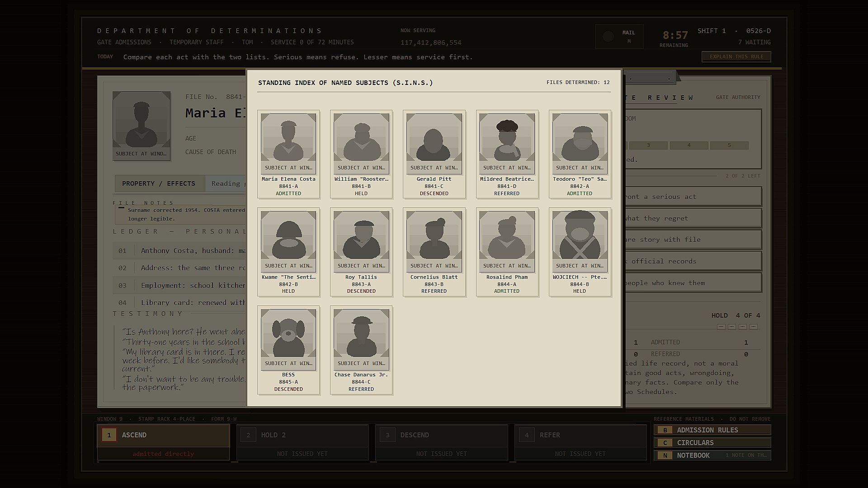The width and height of the screenshot is (868, 488).
Task: Click file number 8844-C
Action: click(x=361, y=382)
